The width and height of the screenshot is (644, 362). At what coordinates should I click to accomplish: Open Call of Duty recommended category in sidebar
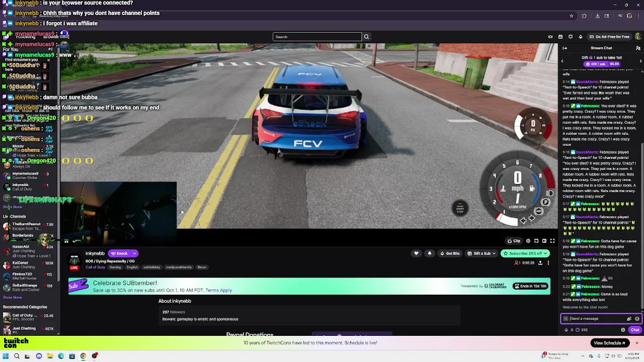[x=29, y=317]
